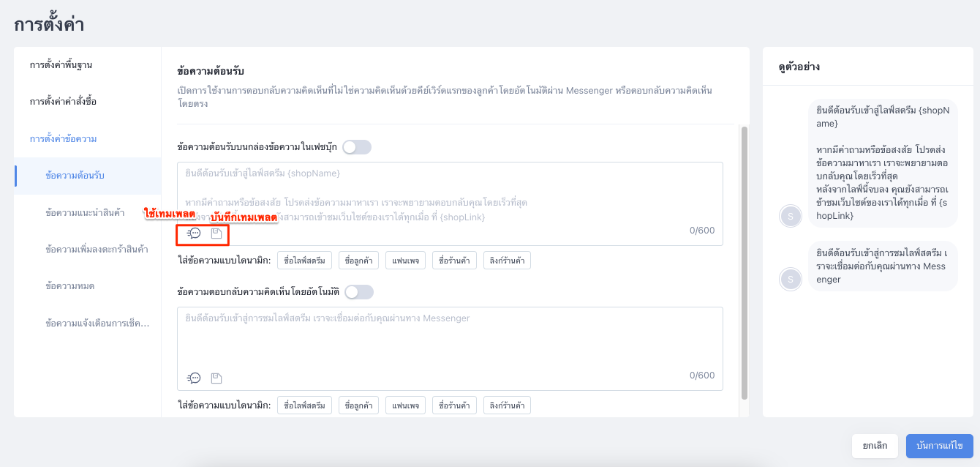Click save-template icon in Facebook welcome message box
This screenshot has height=467, width=980.
click(x=216, y=233)
